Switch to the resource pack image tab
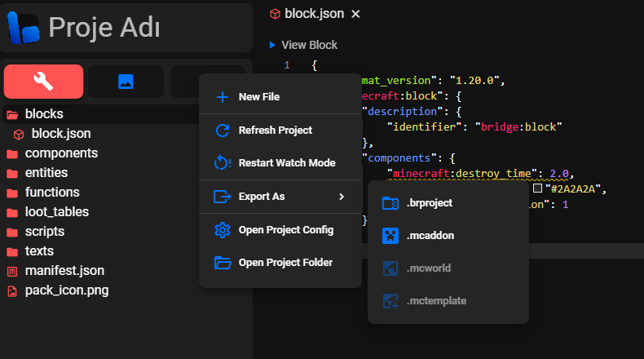Image resolution: width=644 pixels, height=359 pixels. pyautogui.click(x=126, y=81)
